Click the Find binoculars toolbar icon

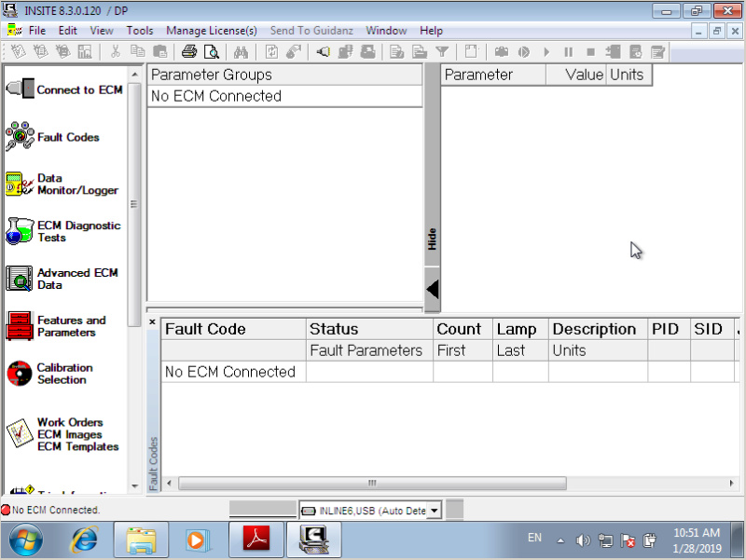(241, 51)
